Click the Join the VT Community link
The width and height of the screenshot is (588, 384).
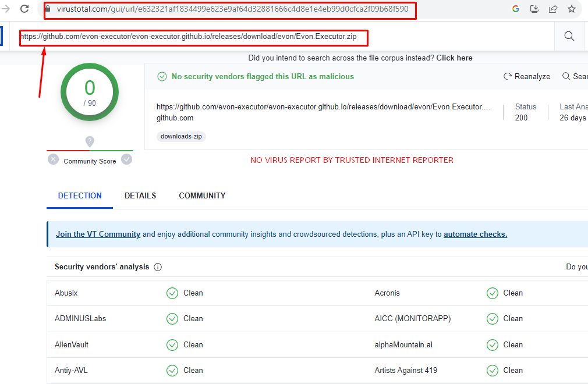[98, 234]
